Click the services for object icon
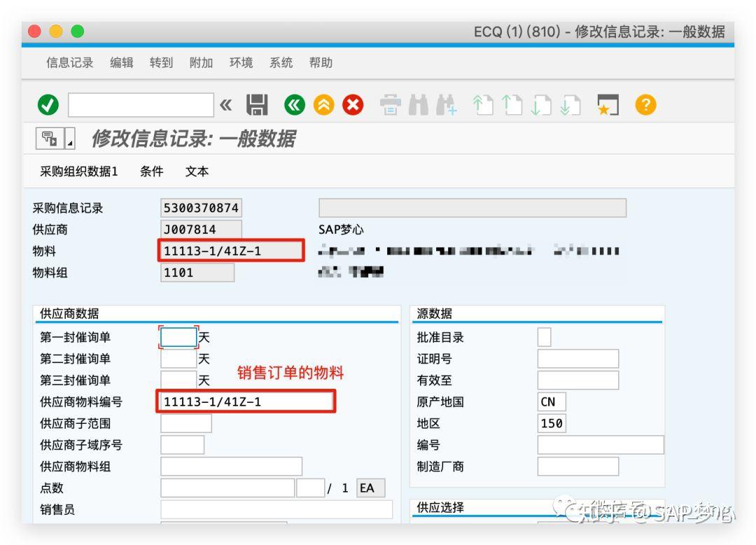The image size is (756, 545). click(x=50, y=139)
